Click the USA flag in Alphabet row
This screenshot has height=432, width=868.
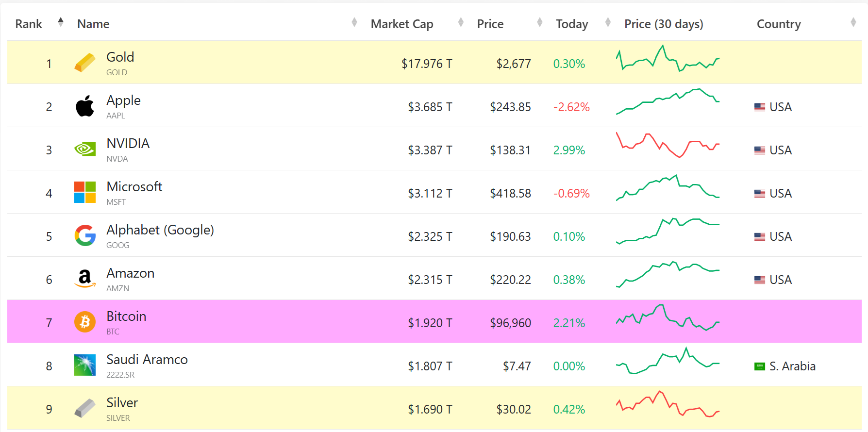coord(760,236)
